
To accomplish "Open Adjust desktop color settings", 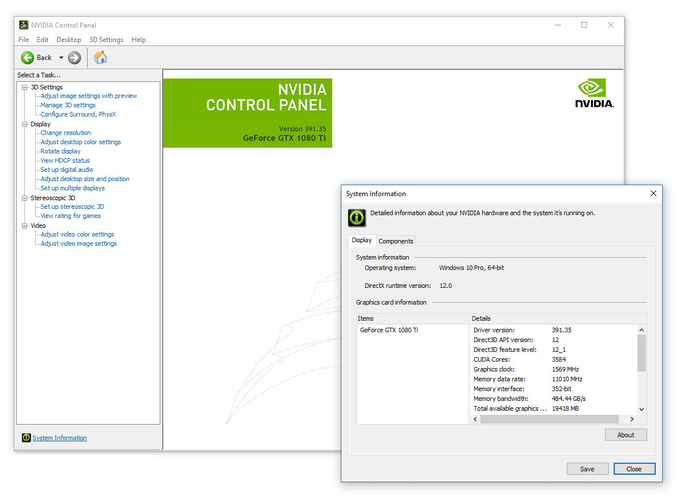I will coord(81,142).
